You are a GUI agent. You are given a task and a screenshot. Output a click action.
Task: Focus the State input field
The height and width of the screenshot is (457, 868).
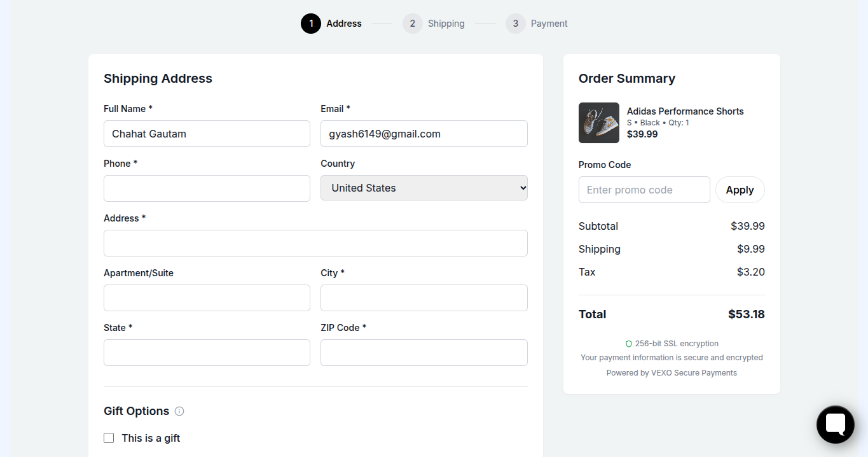click(x=207, y=353)
